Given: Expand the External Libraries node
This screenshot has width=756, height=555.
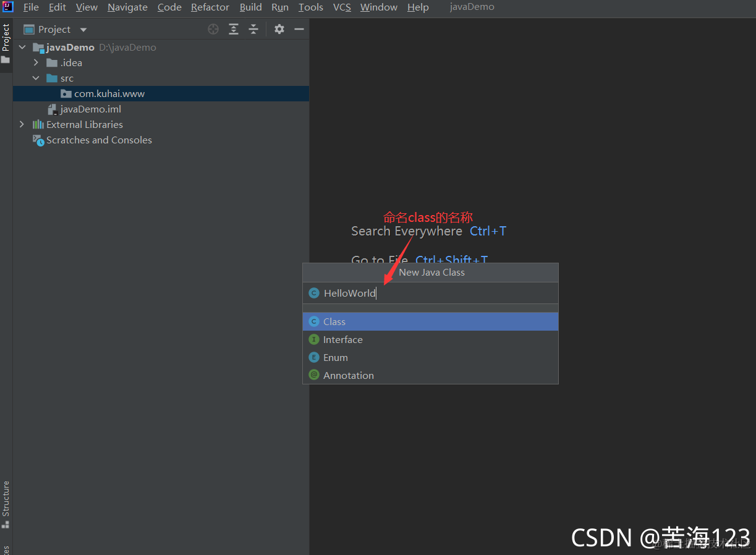Looking at the screenshot, I should pos(22,124).
